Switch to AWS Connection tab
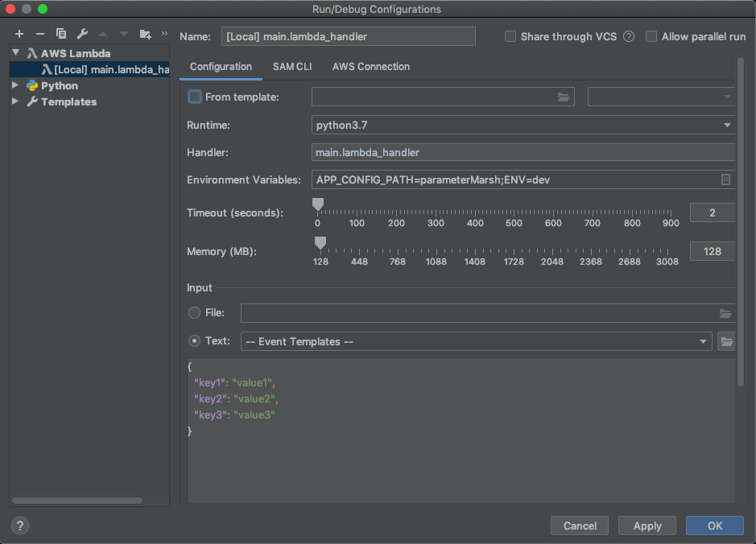Image resolution: width=756 pixels, height=544 pixels. (371, 67)
